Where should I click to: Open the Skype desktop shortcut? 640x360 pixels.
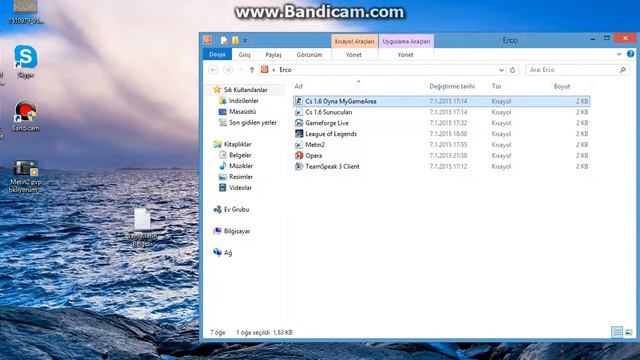[x=25, y=61]
